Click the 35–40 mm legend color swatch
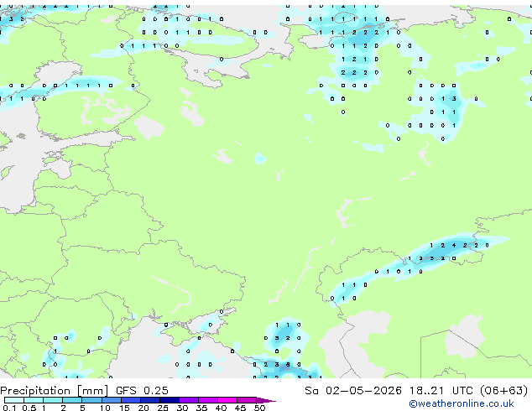 [x=207, y=400]
